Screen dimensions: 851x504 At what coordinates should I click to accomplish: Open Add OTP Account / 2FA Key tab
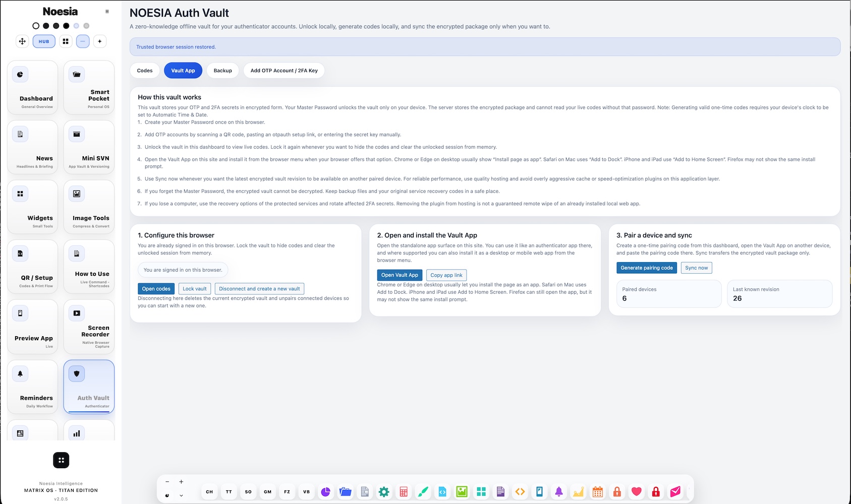pyautogui.click(x=284, y=71)
